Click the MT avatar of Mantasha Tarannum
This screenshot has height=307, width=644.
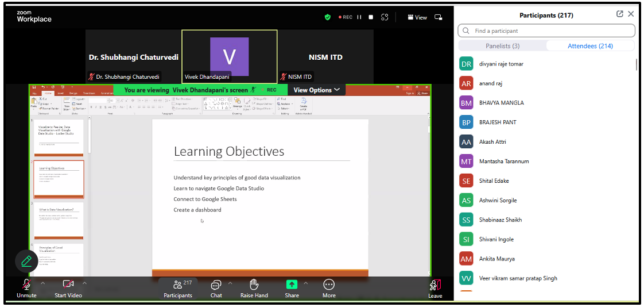point(466,162)
